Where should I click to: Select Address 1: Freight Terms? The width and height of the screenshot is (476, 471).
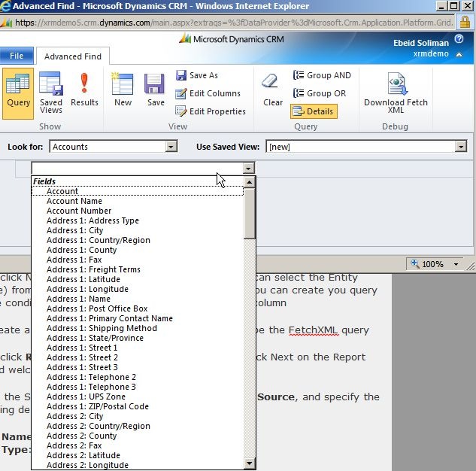pyautogui.click(x=138, y=269)
